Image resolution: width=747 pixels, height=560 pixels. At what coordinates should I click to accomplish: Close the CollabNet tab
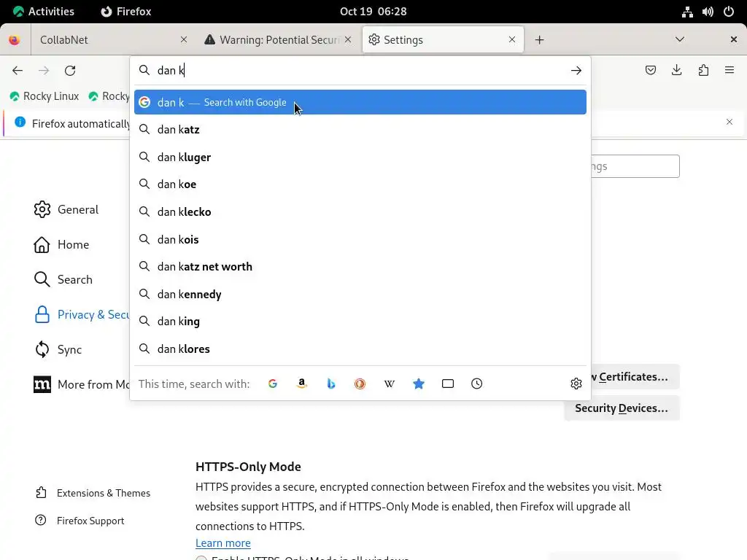pos(184,39)
